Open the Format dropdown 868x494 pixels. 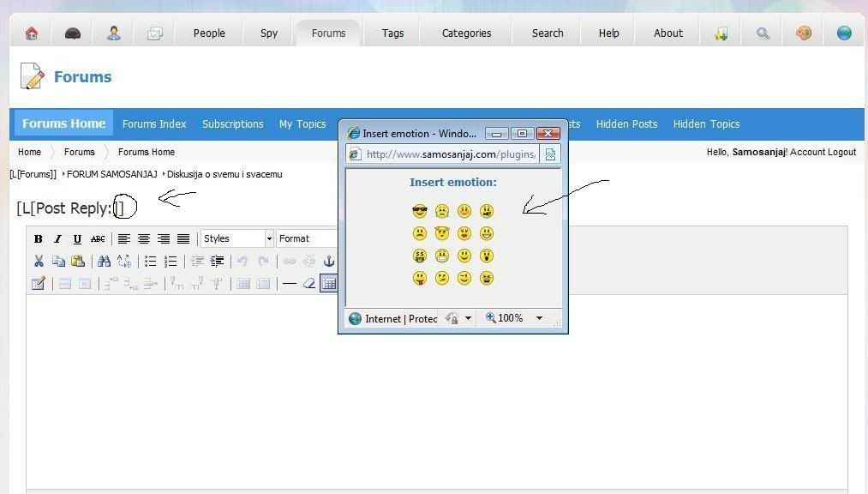click(307, 238)
